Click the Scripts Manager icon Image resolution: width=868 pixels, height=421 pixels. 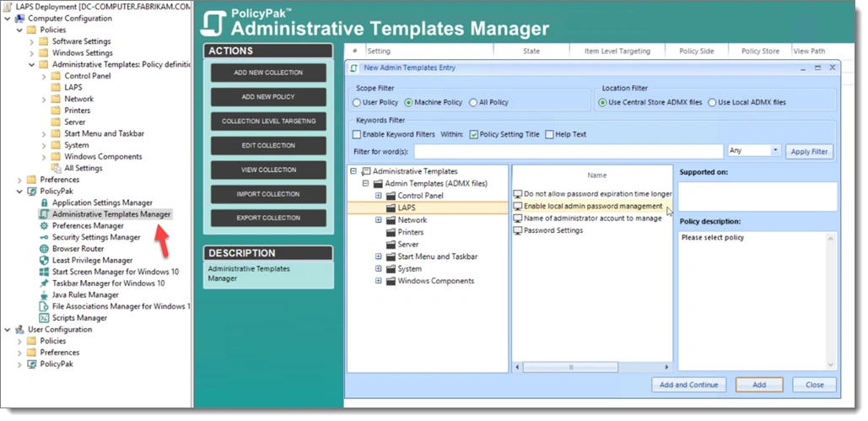[x=44, y=318]
